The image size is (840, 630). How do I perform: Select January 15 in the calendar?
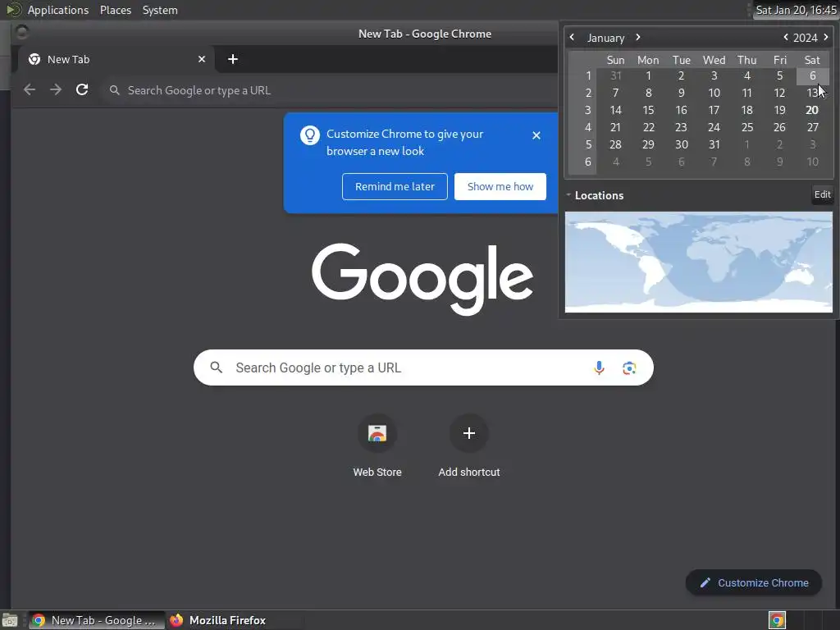[x=648, y=110]
